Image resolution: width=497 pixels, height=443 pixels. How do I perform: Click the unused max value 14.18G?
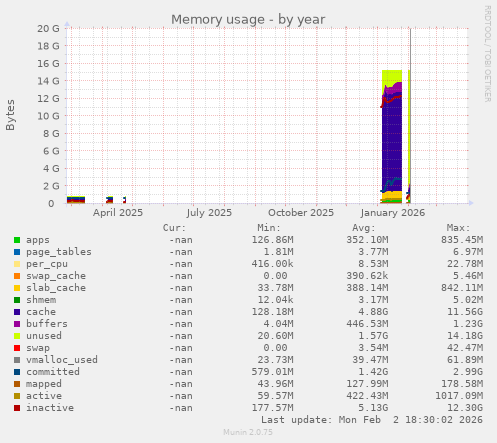tap(465, 336)
